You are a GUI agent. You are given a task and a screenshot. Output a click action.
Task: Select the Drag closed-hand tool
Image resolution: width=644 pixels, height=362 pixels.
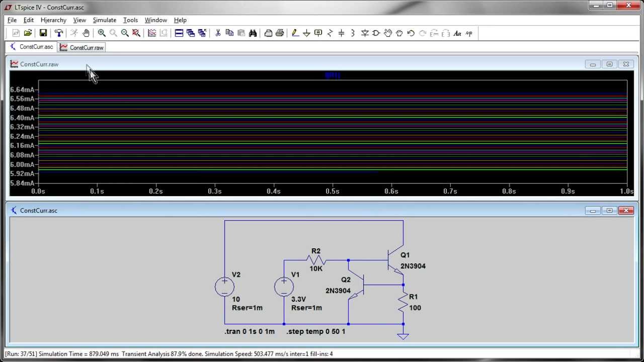[x=399, y=33]
